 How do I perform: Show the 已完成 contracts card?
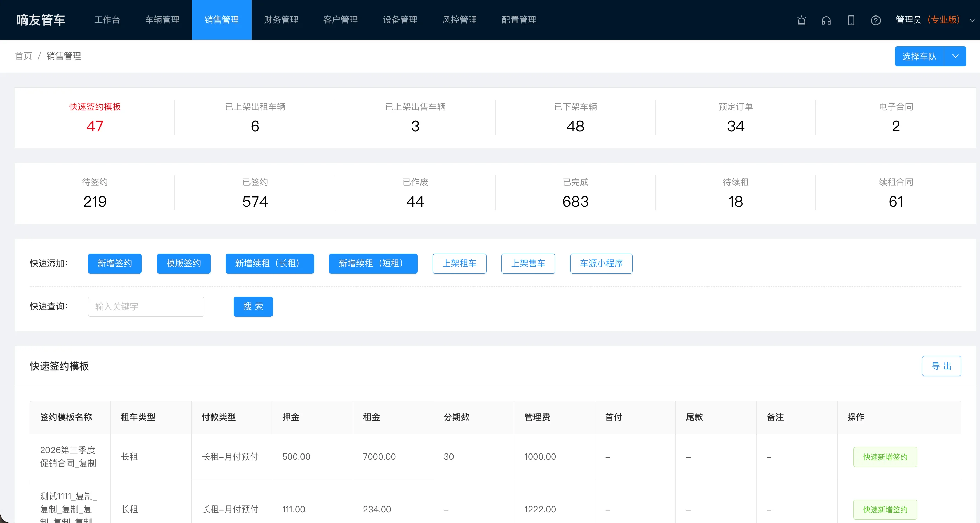tap(575, 193)
